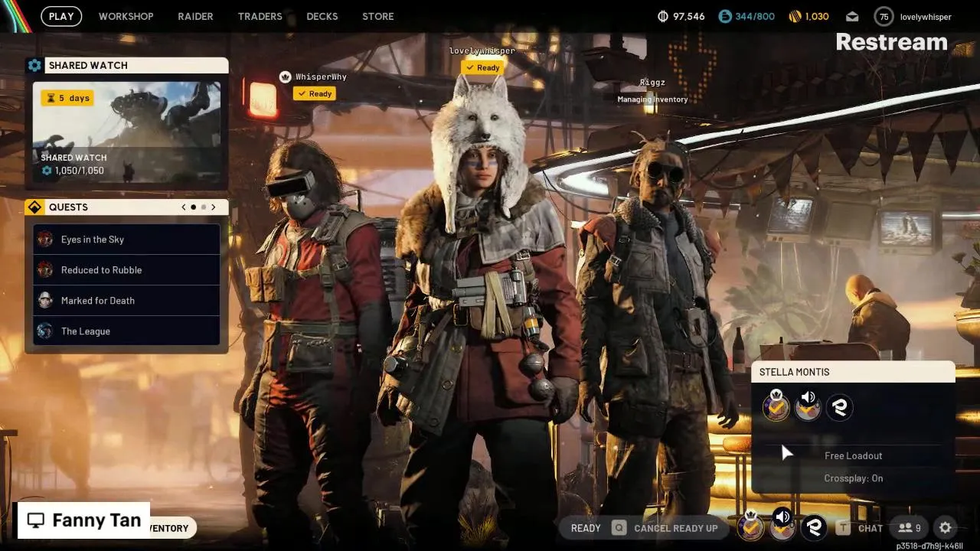The image size is (980, 551).
Task: Click the blue currency 344/800 counter
Action: (x=746, y=16)
